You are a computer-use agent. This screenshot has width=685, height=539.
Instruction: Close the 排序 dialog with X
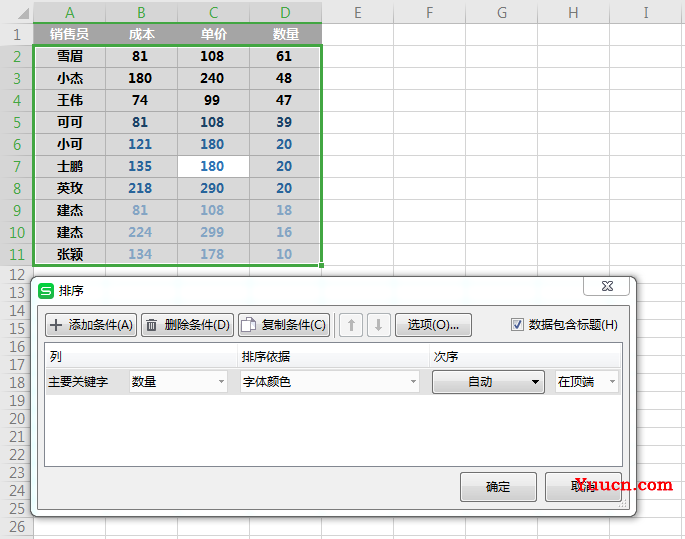607,286
